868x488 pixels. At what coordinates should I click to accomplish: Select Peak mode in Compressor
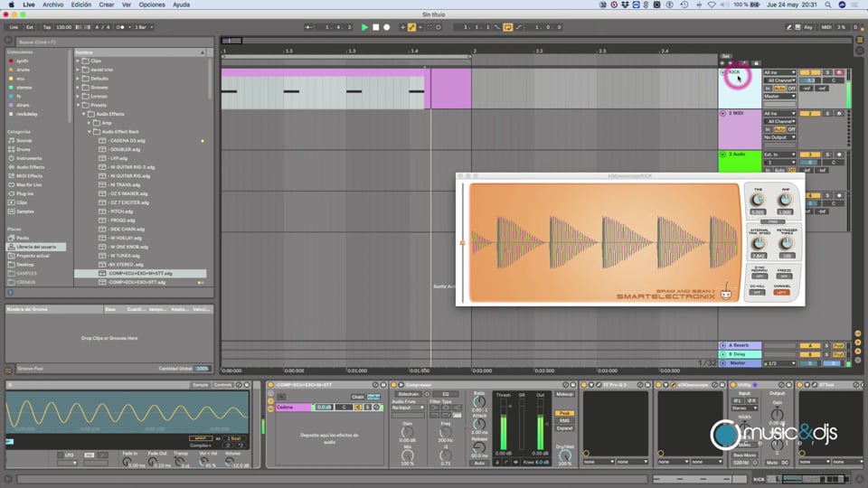pos(564,413)
